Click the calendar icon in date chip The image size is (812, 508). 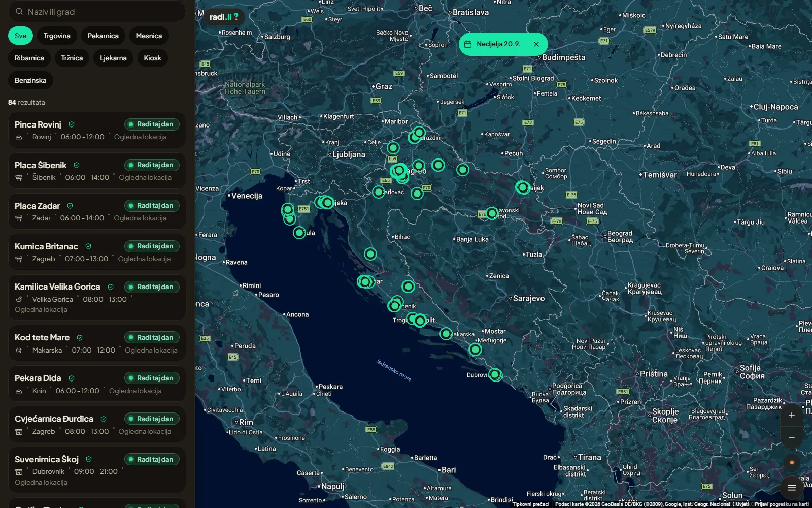pos(468,44)
